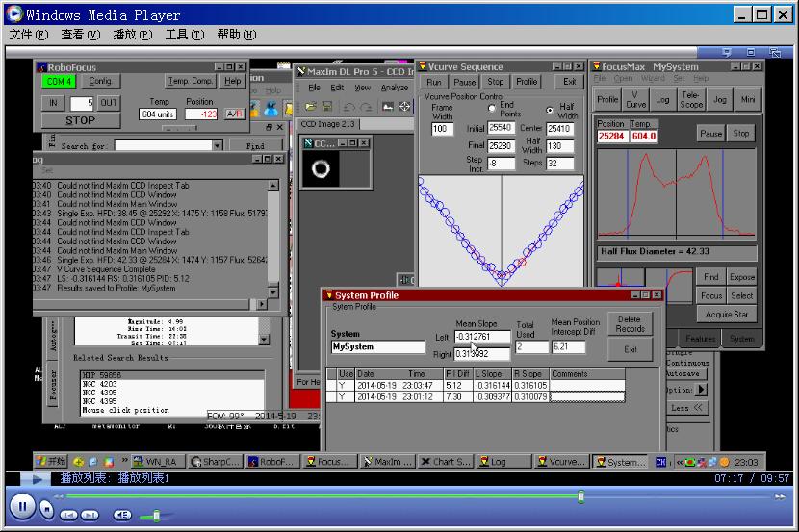Click STOP button in RoboFocus
Screen dimensions: 799x532
(x=81, y=120)
